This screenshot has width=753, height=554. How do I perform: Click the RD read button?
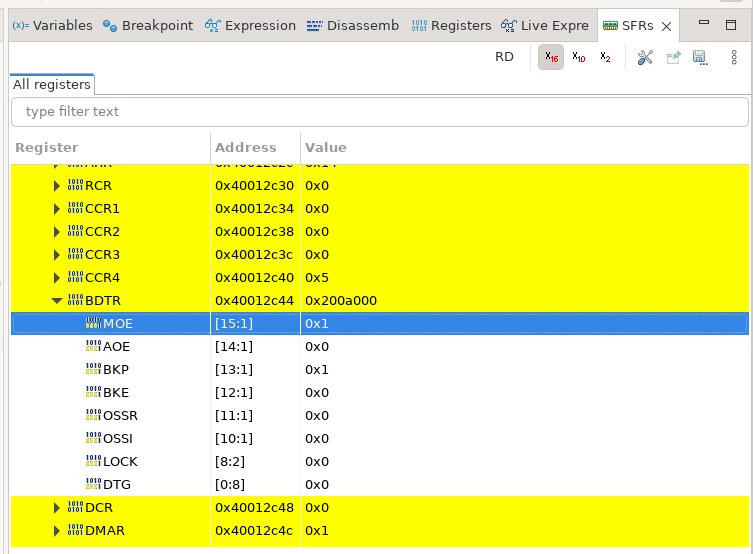(x=504, y=57)
